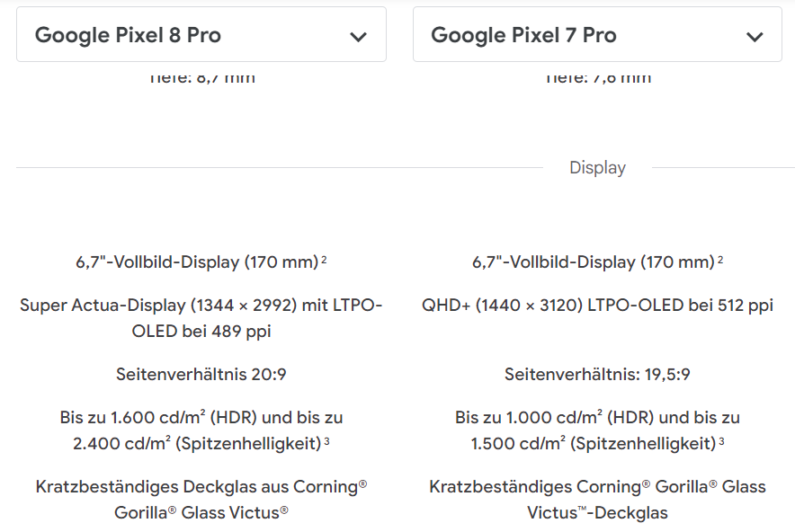
Task: Open the Google Pixel 8 Pro dropdown
Action: tap(201, 36)
